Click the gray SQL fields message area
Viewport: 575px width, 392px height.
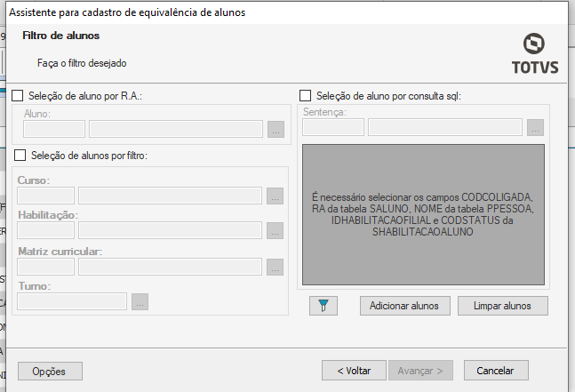tap(423, 214)
